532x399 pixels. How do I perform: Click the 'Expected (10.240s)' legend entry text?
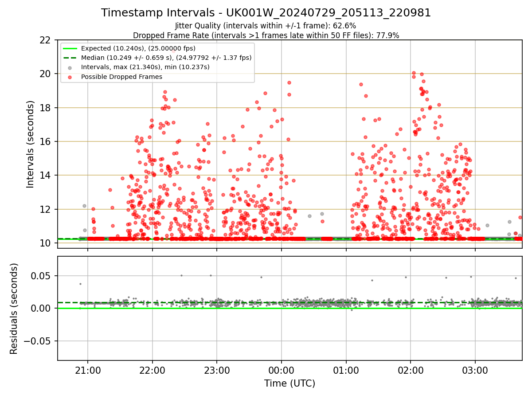click(138, 48)
